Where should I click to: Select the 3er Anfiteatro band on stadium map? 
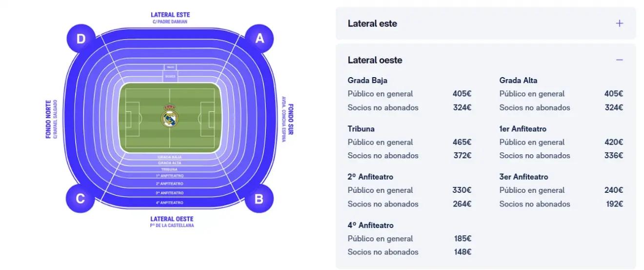(x=170, y=193)
